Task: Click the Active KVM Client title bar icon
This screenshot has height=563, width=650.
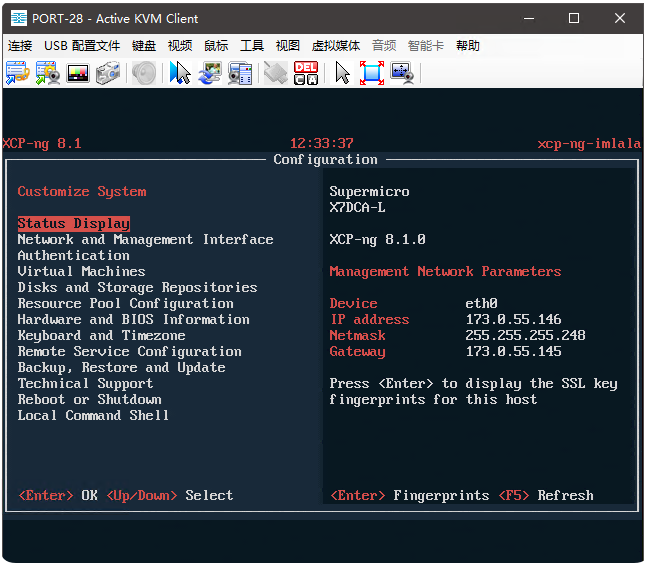Action: (19, 18)
